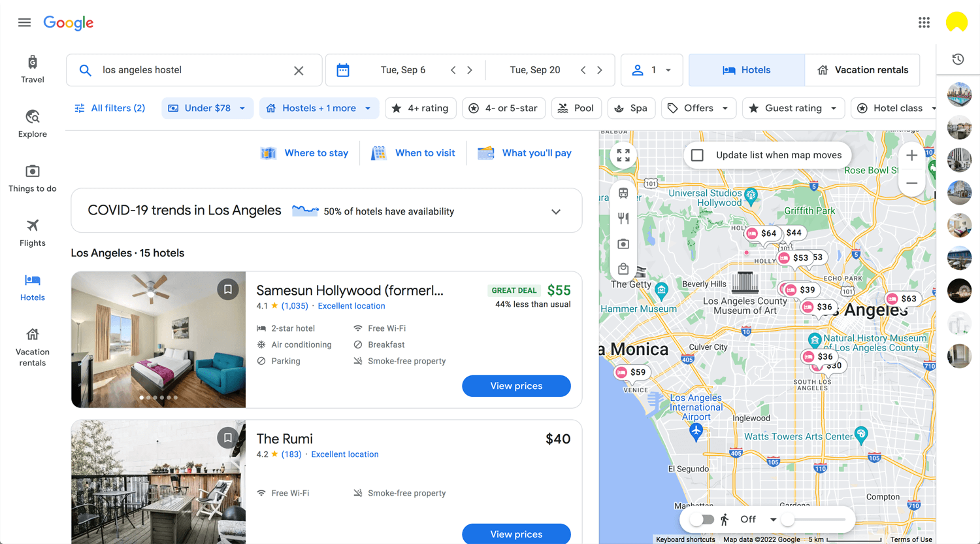Select the Hotels tab
Viewport: 980px width, 544px height.
[747, 70]
